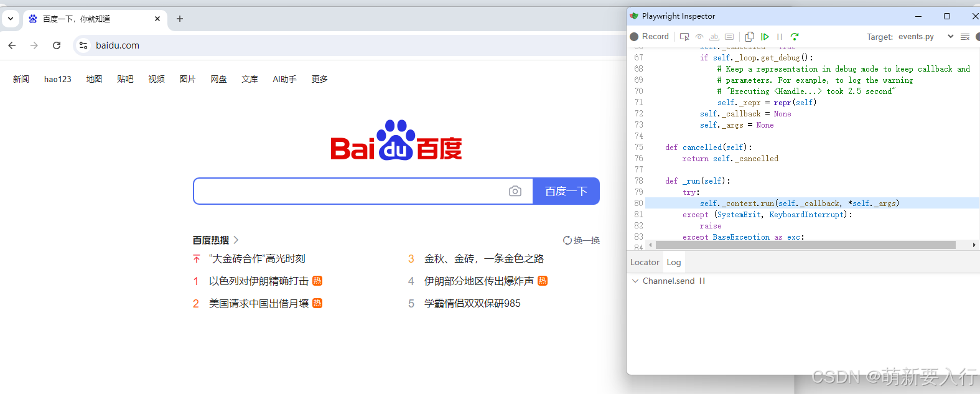980x394 pixels.
Task: Click the Assert text icon
Action: point(714,37)
